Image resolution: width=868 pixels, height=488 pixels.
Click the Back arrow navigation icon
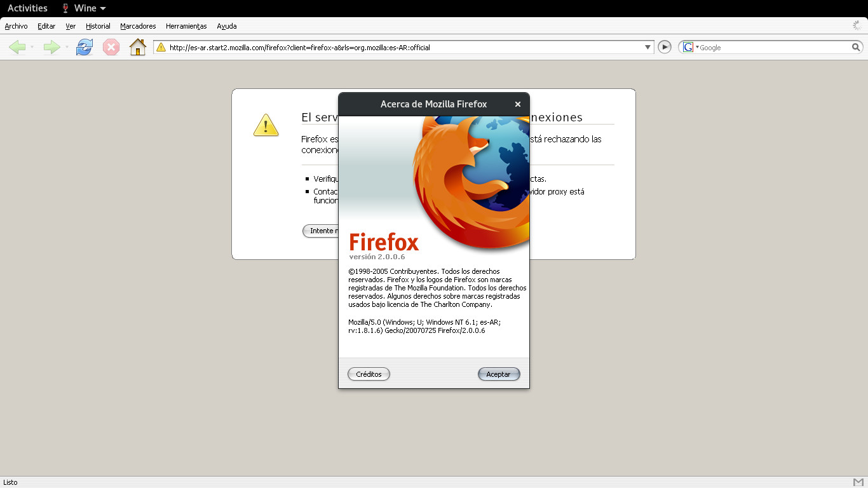(17, 47)
